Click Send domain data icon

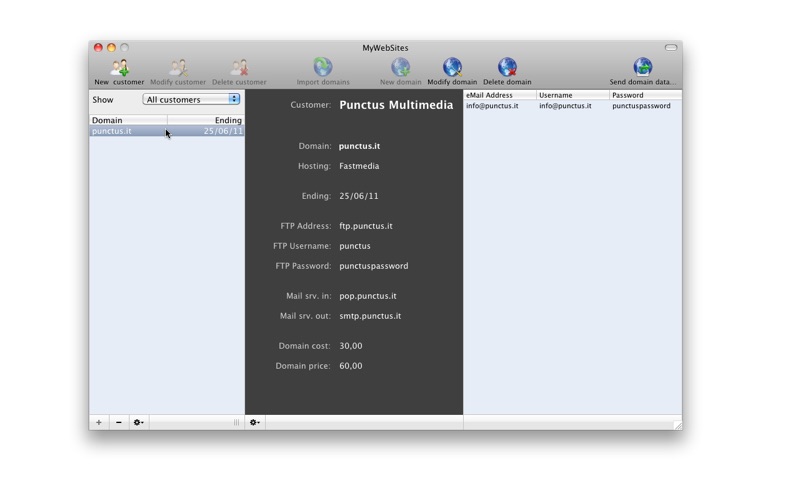(642, 67)
